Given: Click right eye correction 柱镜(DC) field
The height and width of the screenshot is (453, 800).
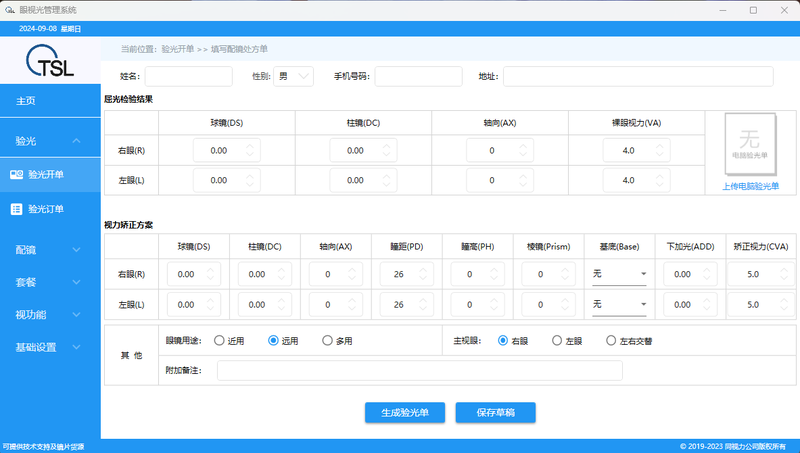Looking at the screenshot, I should coord(265,274).
